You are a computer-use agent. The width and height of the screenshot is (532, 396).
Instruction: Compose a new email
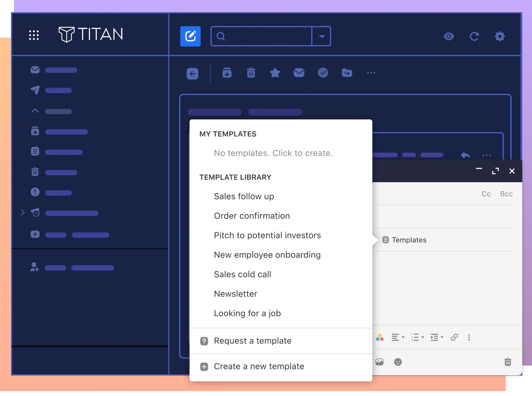coord(190,36)
